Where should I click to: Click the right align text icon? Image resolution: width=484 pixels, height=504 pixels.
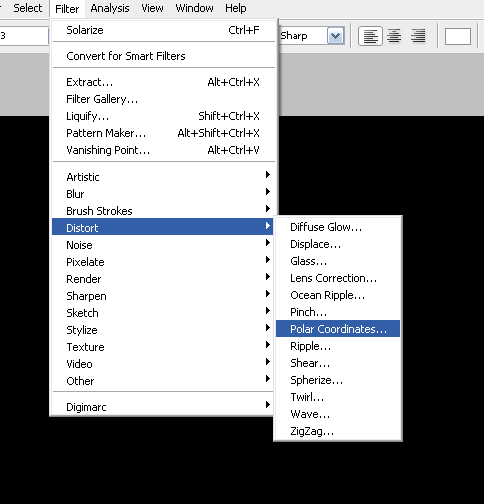coord(418,36)
